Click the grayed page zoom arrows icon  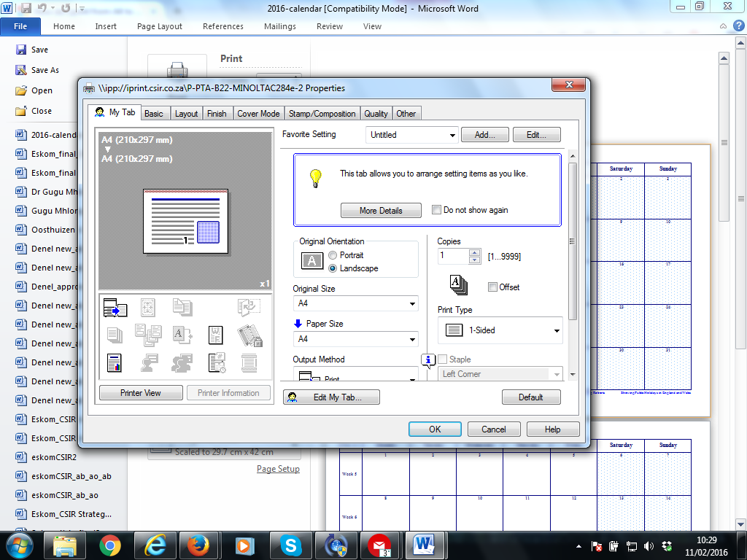[147, 308]
